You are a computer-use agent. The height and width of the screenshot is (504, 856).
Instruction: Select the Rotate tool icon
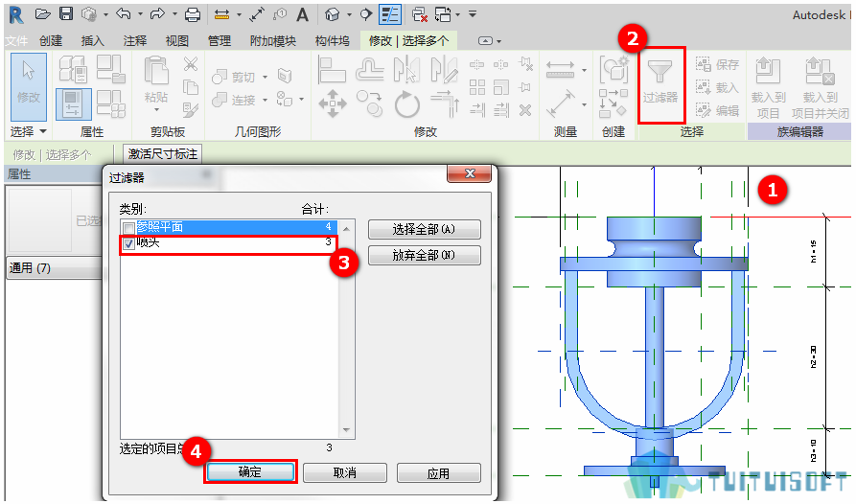(406, 104)
